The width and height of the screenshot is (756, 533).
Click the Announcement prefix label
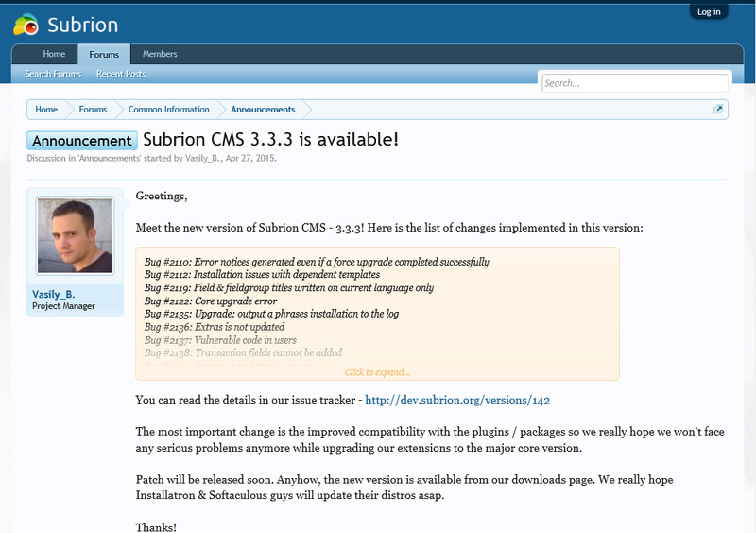(x=82, y=141)
